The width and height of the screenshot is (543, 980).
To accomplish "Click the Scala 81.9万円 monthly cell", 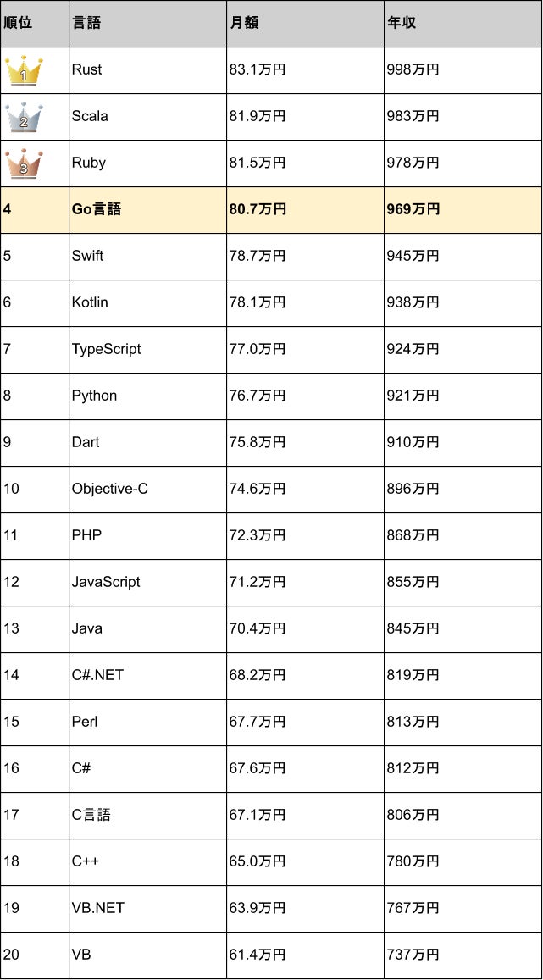I will 258,117.
